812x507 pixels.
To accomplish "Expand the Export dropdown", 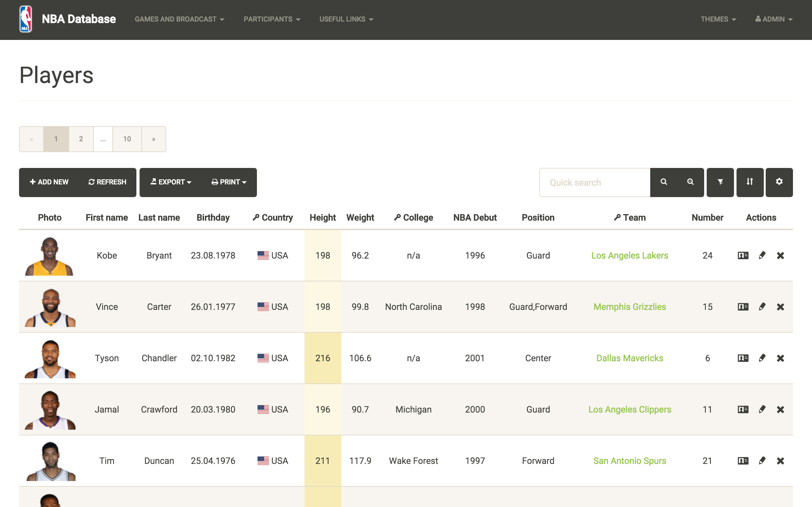I will pyautogui.click(x=171, y=182).
